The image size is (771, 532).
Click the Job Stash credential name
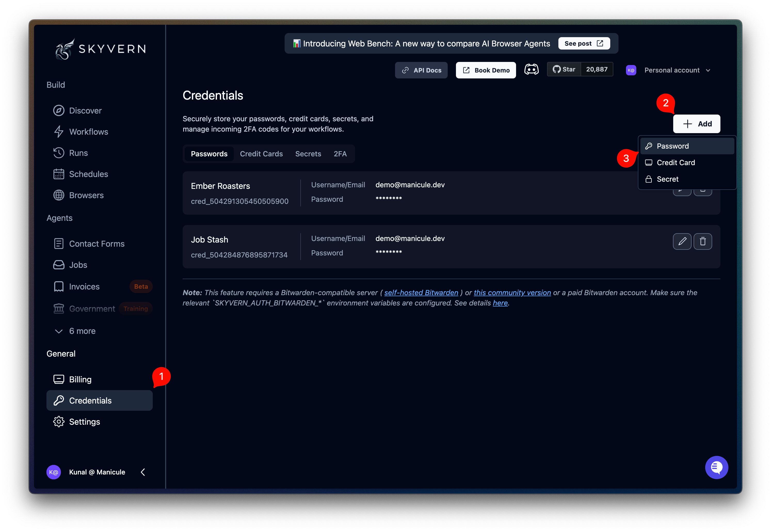[209, 240]
